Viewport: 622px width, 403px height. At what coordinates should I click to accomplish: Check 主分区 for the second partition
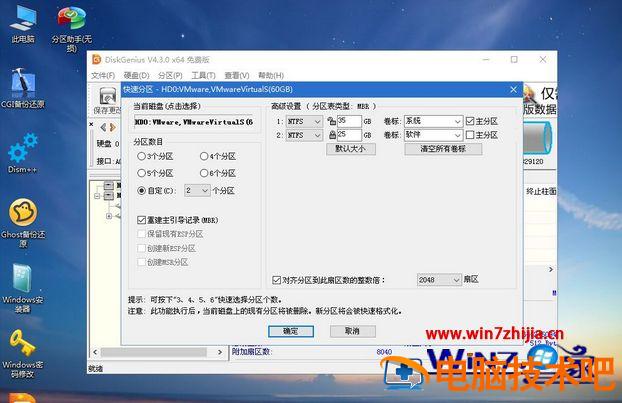tap(470, 135)
